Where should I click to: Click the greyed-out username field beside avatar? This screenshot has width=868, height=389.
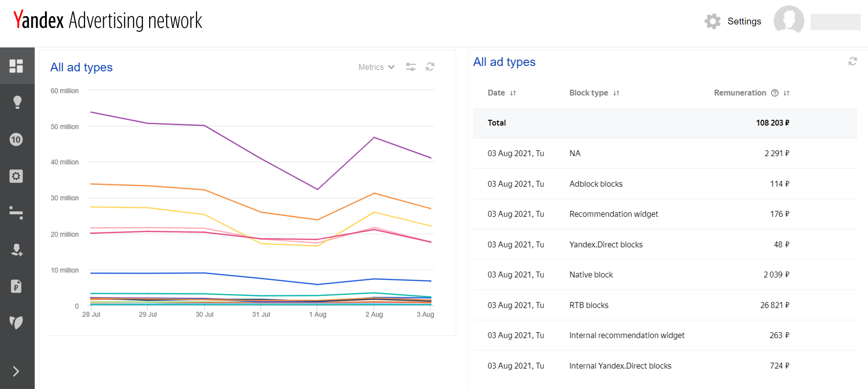[x=835, y=22]
